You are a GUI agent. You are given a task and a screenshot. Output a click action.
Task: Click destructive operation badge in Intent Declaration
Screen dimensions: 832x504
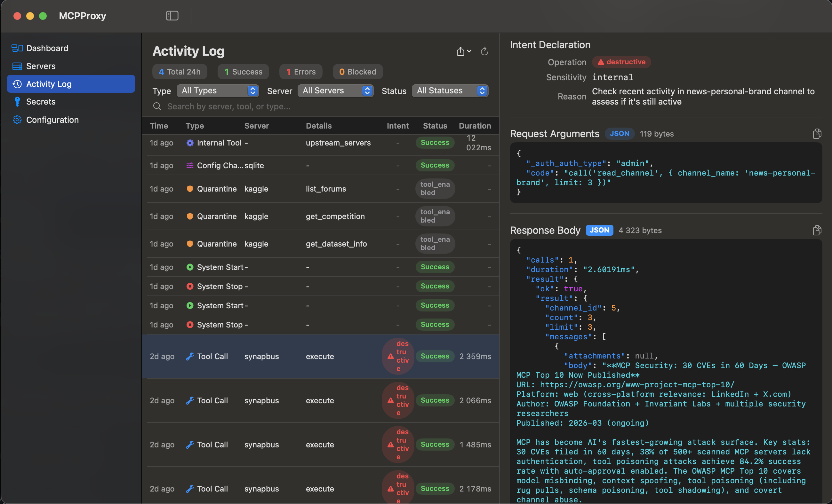click(x=621, y=62)
